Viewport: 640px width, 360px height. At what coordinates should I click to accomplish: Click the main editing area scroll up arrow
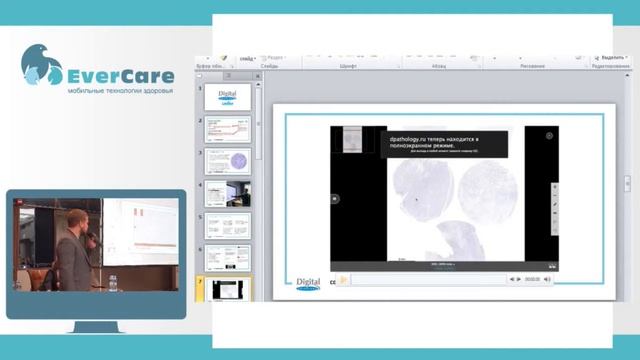(627, 76)
